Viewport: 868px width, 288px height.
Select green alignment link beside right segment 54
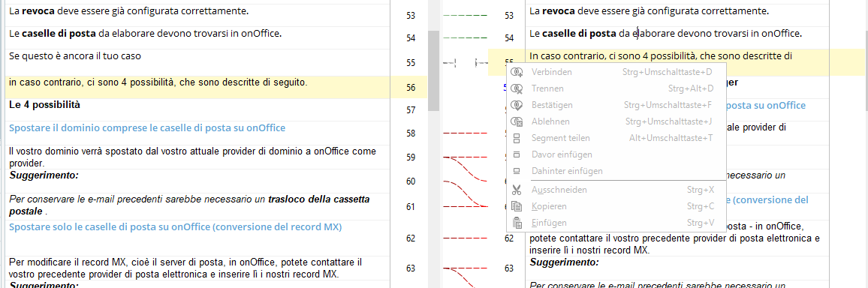click(466, 38)
